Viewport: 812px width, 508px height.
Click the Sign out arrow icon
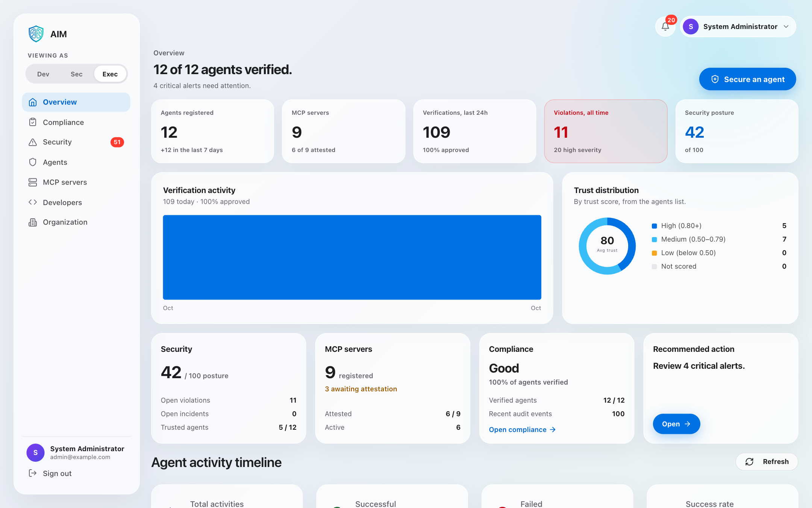pos(33,473)
